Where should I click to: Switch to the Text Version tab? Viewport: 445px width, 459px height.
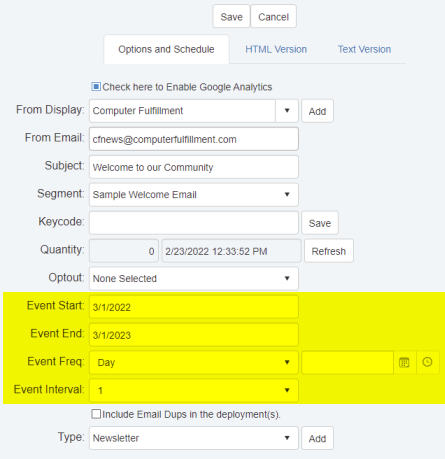pyautogui.click(x=364, y=49)
